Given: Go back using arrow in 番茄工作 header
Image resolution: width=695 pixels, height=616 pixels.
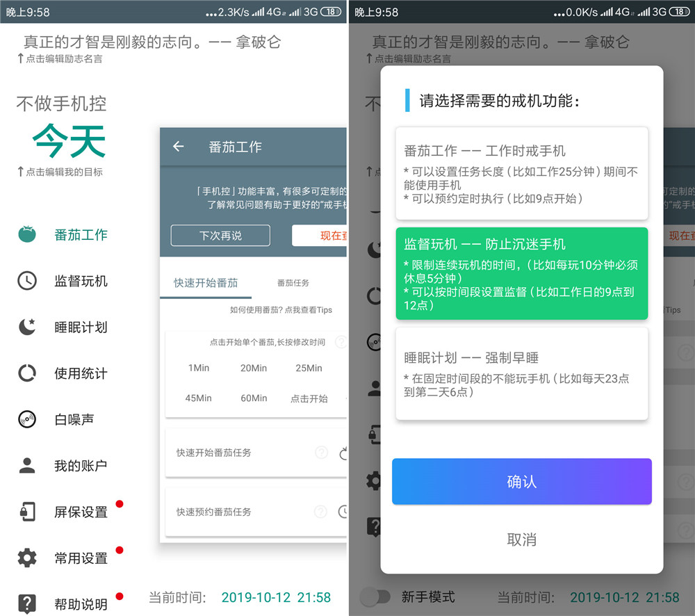Looking at the screenshot, I should (x=178, y=146).
